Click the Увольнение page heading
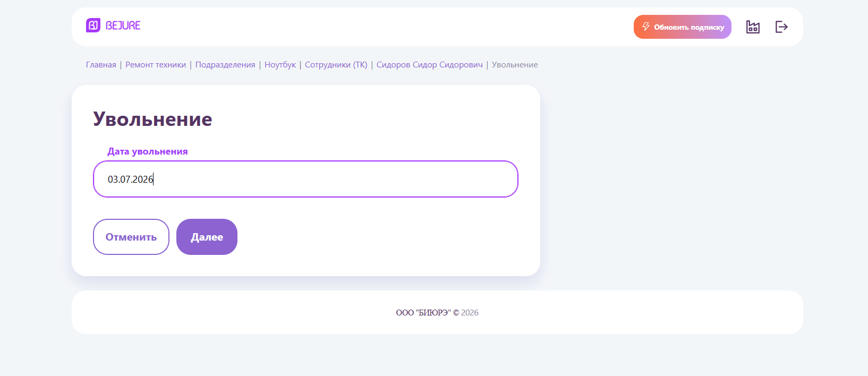 (152, 119)
